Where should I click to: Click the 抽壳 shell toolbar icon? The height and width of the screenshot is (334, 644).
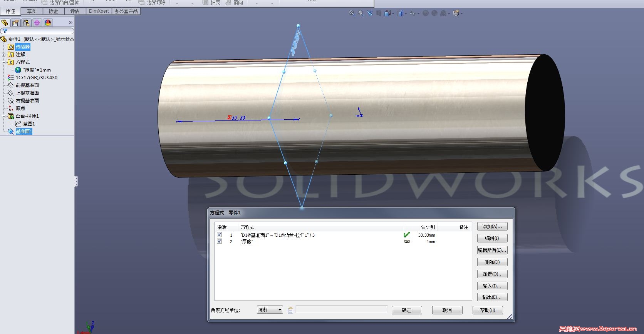coord(206,2)
